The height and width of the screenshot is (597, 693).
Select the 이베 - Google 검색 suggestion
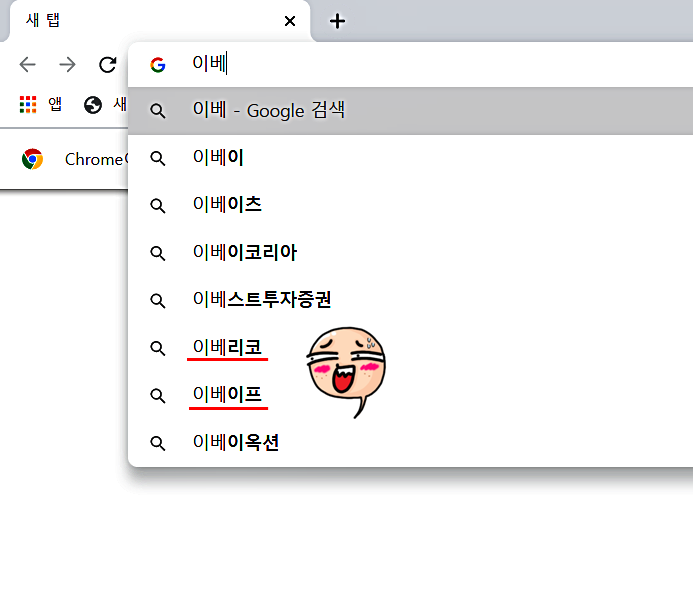269,111
